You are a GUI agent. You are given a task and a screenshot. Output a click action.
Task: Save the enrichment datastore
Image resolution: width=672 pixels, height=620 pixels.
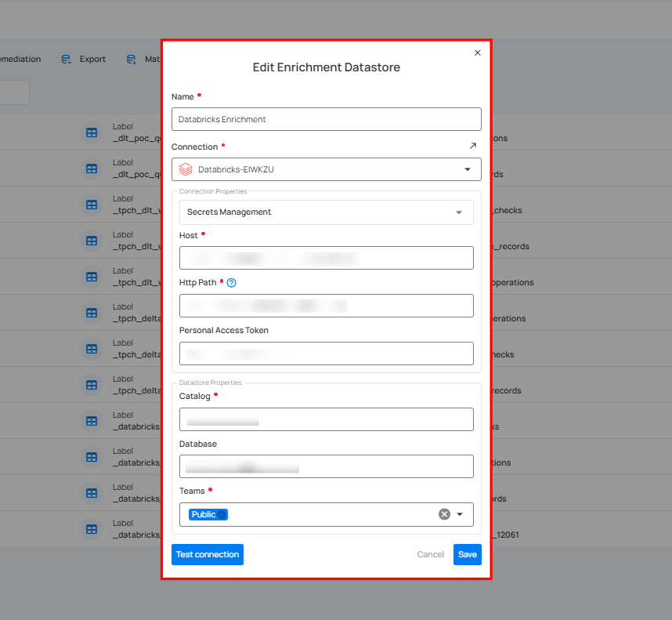(x=467, y=554)
